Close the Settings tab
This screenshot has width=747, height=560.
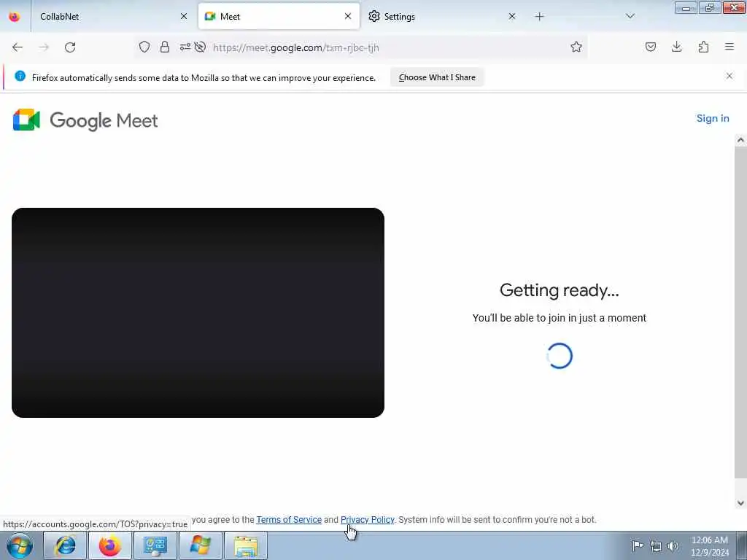512,16
